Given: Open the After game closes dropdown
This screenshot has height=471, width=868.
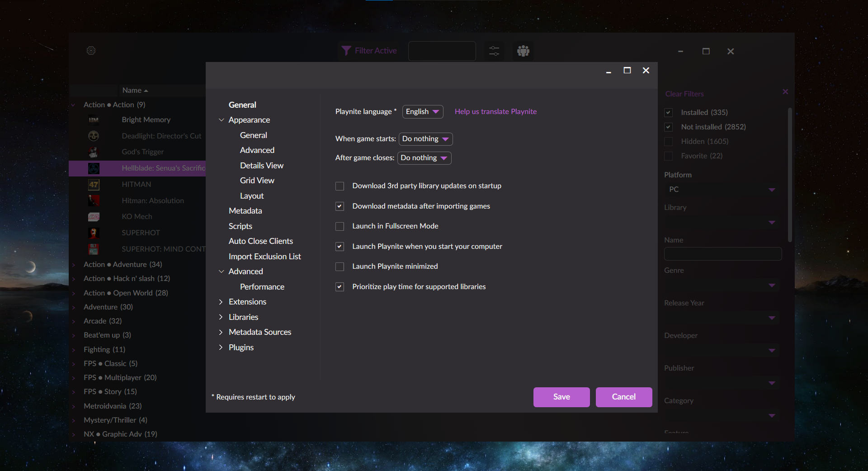Looking at the screenshot, I should click(x=425, y=158).
